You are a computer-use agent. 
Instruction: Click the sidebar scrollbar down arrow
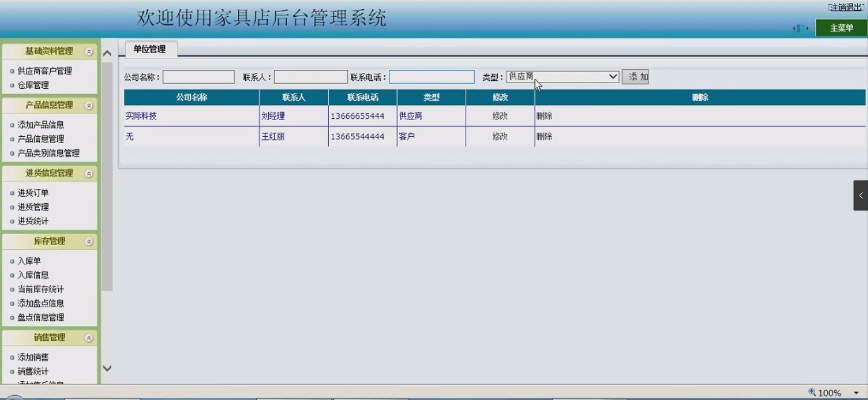pos(107,368)
